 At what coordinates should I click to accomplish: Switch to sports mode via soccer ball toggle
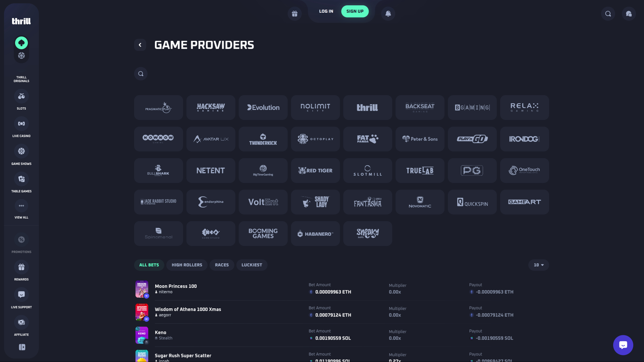coord(21,56)
